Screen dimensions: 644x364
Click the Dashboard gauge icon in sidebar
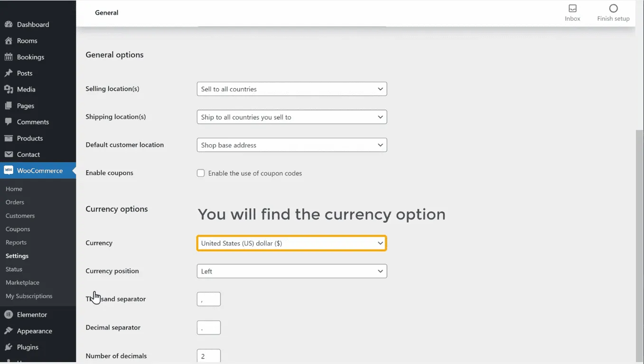coord(9,24)
